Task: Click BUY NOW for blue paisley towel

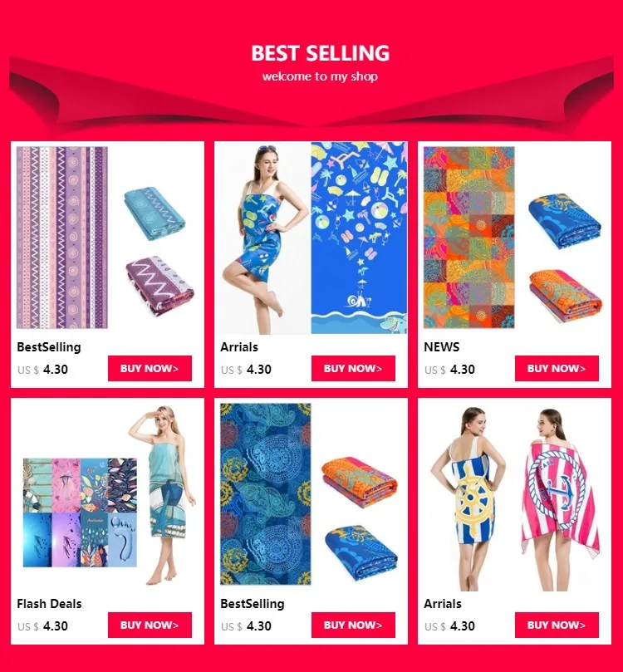Action: point(353,625)
